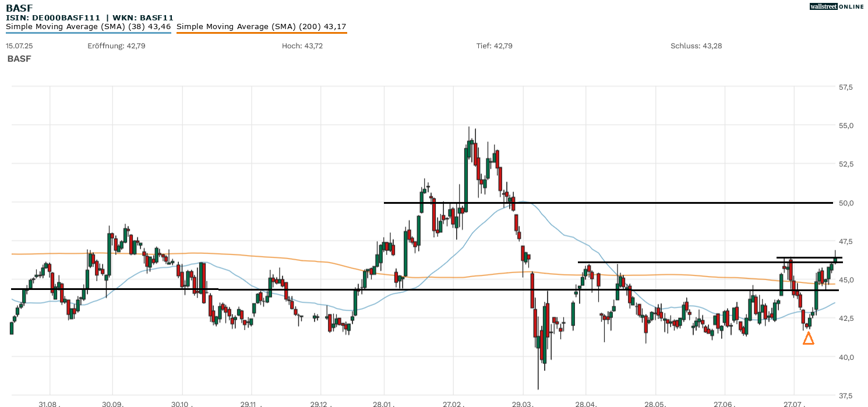Click the 45,0 price axis label
868x407 pixels.
coord(845,280)
